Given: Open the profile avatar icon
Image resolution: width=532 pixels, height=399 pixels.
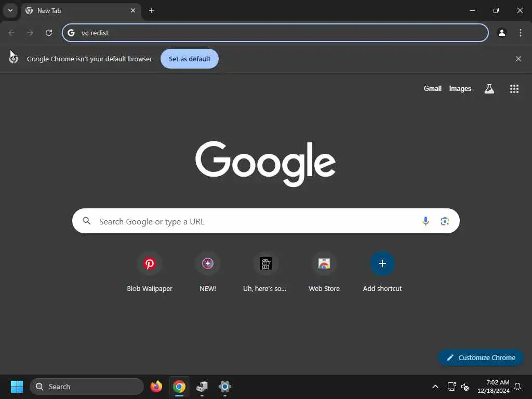Looking at the screenshot, I should [x=502, y=33].
